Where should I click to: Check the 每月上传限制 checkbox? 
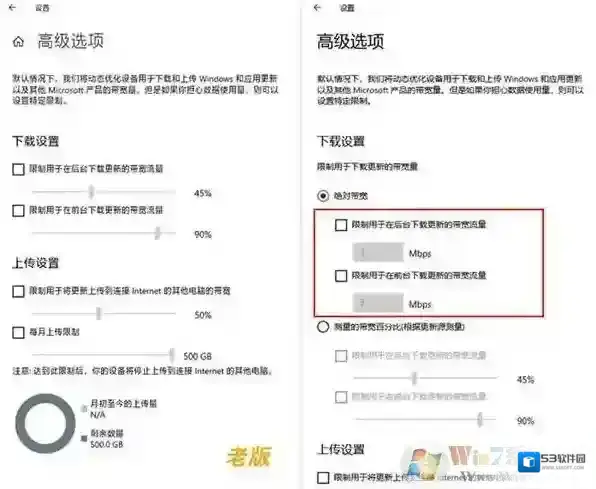pos(18,332)
